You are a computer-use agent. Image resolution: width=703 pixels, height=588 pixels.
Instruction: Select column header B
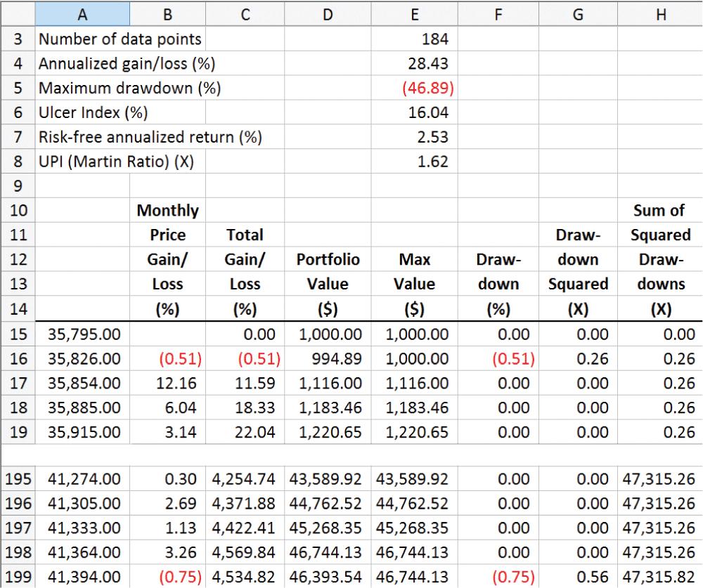[167, 13]
